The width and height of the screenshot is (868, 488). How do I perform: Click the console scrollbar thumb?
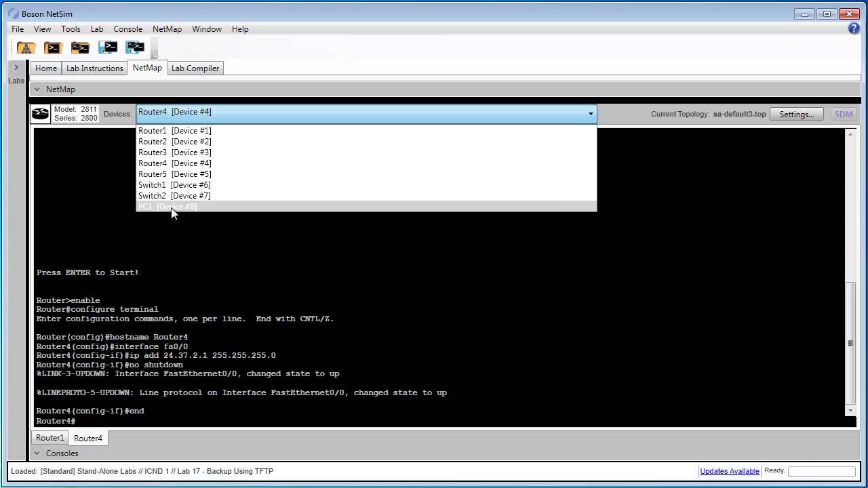point(850,342)
